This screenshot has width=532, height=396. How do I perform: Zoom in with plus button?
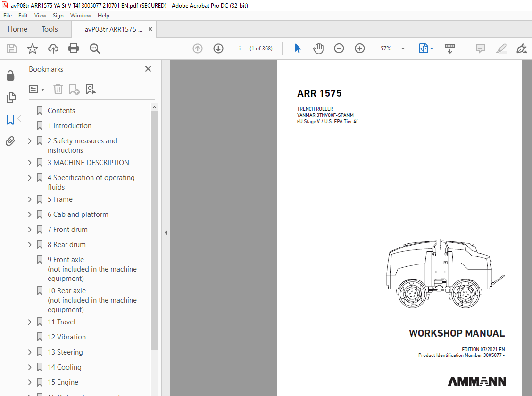pyautogui.click(x=360, y=49)
